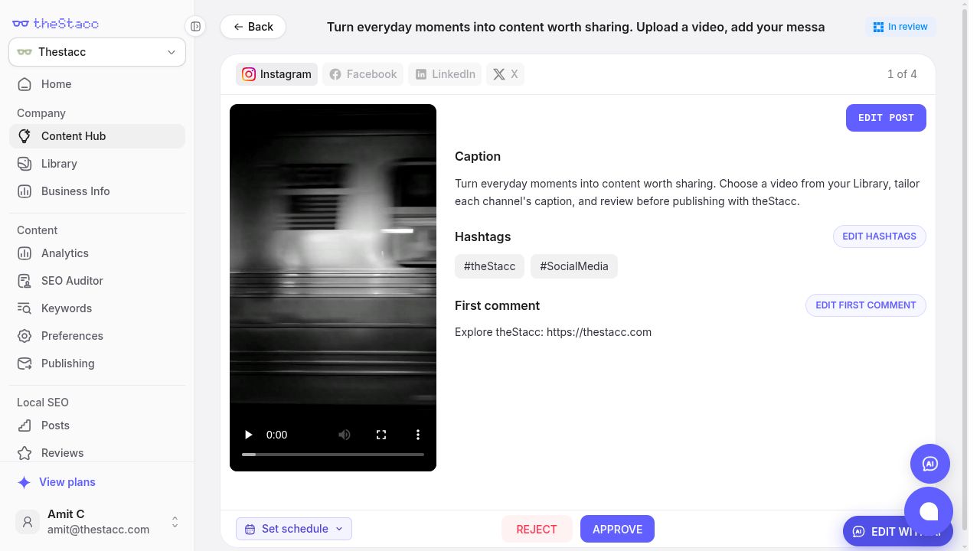The height and width of the screenshot is (551, 980).
Task: Click the Edit with AI button
Action: tap(898, 532)
